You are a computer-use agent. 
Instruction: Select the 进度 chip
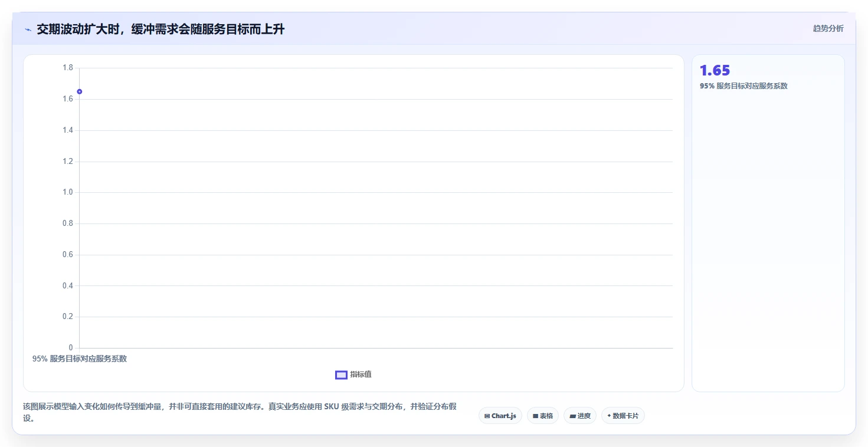(579, 416)
